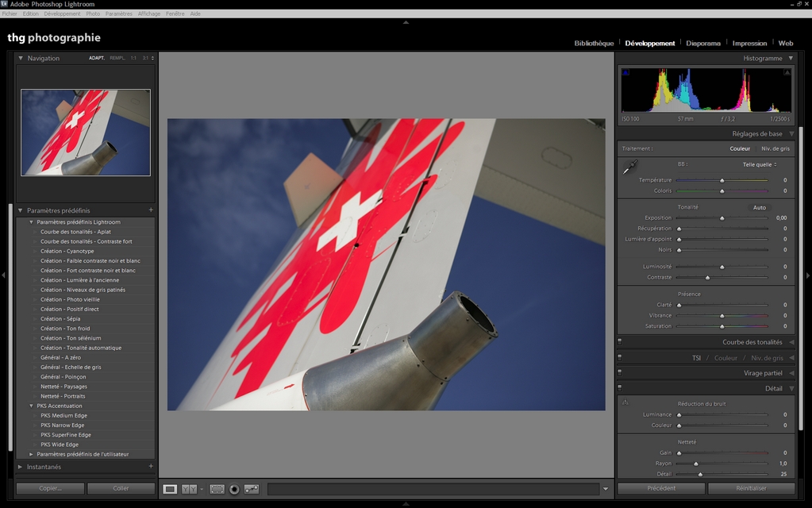Expand the Instantanés panel
Viewport: 812px width, 508px height.
(x=21, y=467)
